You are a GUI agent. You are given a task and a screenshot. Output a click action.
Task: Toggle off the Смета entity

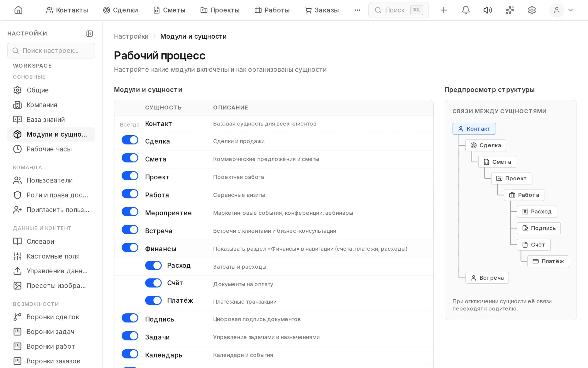[x=130, y=158]
